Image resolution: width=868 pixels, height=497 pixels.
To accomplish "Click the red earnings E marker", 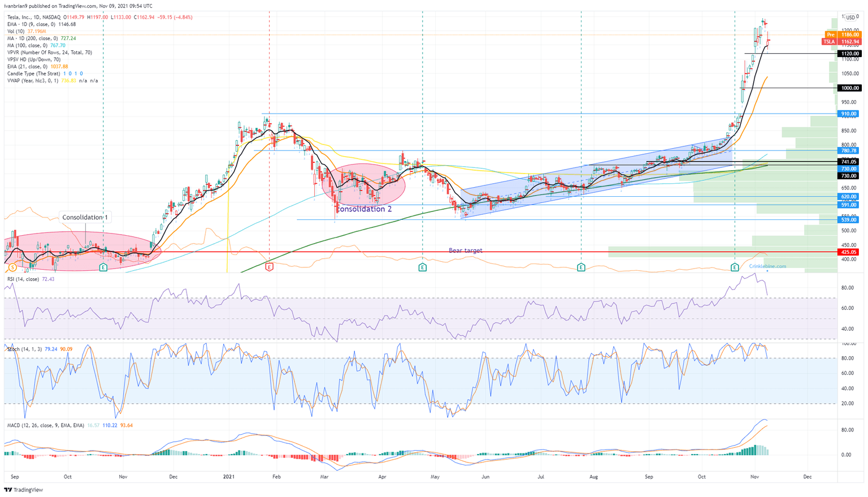I will tap(269, 267).
